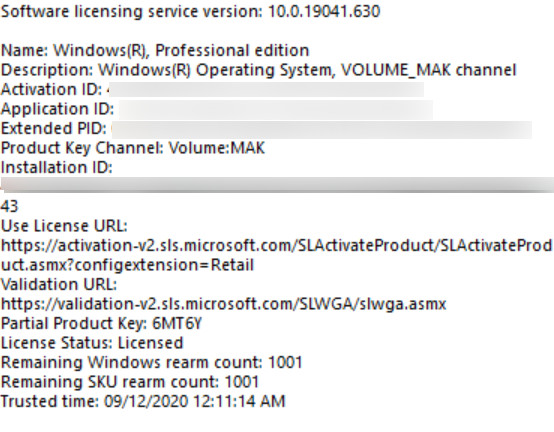Click the 'Extended PID:' label
This screenshot has width=554, height=432.
pyautogui.click(x=54, y=128)
